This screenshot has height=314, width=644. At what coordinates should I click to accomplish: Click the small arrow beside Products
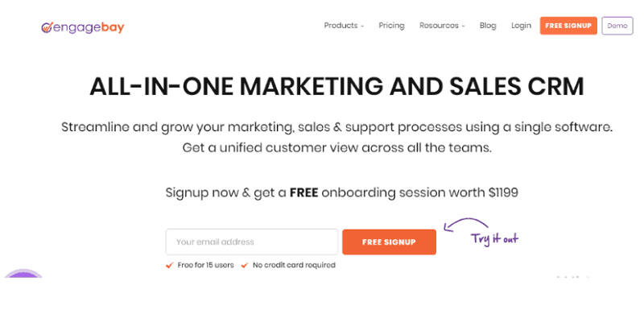[362, 27]
